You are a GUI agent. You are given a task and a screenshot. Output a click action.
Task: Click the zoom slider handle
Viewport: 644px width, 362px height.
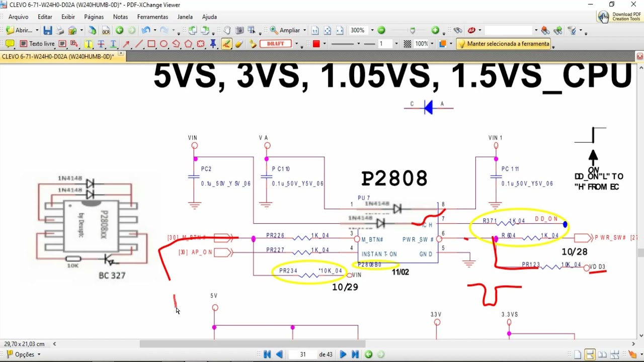413,31
